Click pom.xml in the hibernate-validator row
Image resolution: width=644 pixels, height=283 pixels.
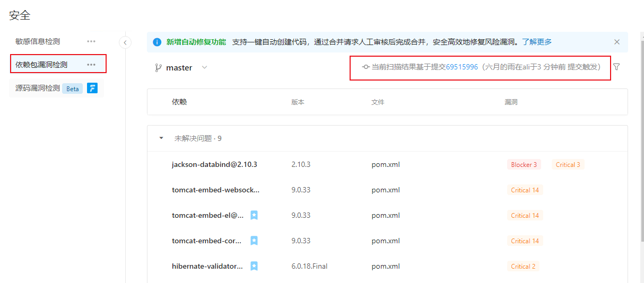pyautogui.click(x=386, y=266)
